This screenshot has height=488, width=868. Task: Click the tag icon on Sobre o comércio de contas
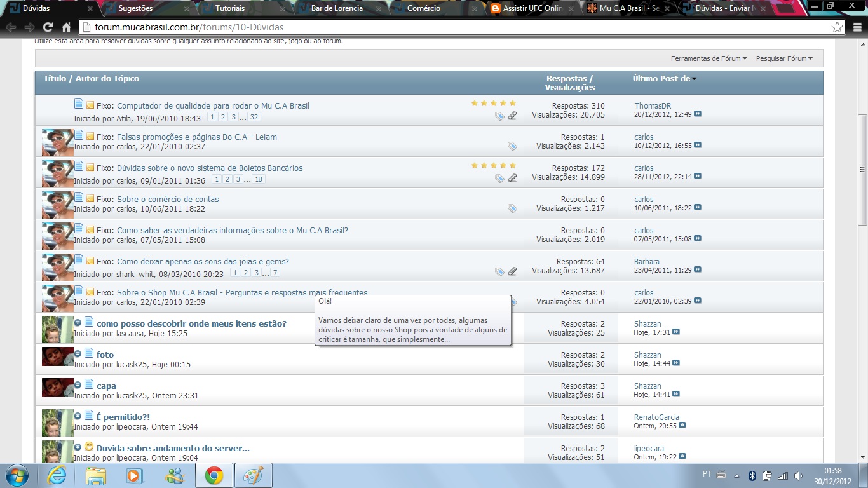click(x=512, y=208)
